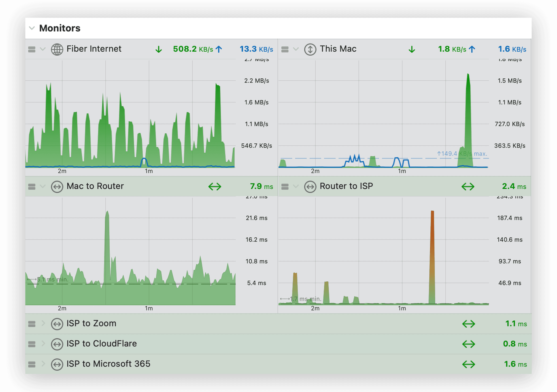
Task: Click the 5.1 ms min marker label
Action: tap(48, 279)
